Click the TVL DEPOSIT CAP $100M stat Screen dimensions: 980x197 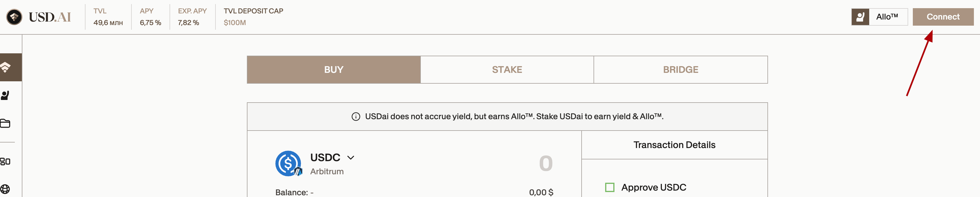(253, 17)
